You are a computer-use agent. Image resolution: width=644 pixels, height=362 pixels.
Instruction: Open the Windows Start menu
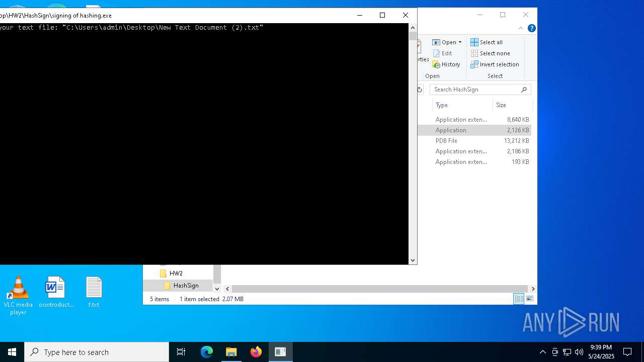tap(12, 352)
